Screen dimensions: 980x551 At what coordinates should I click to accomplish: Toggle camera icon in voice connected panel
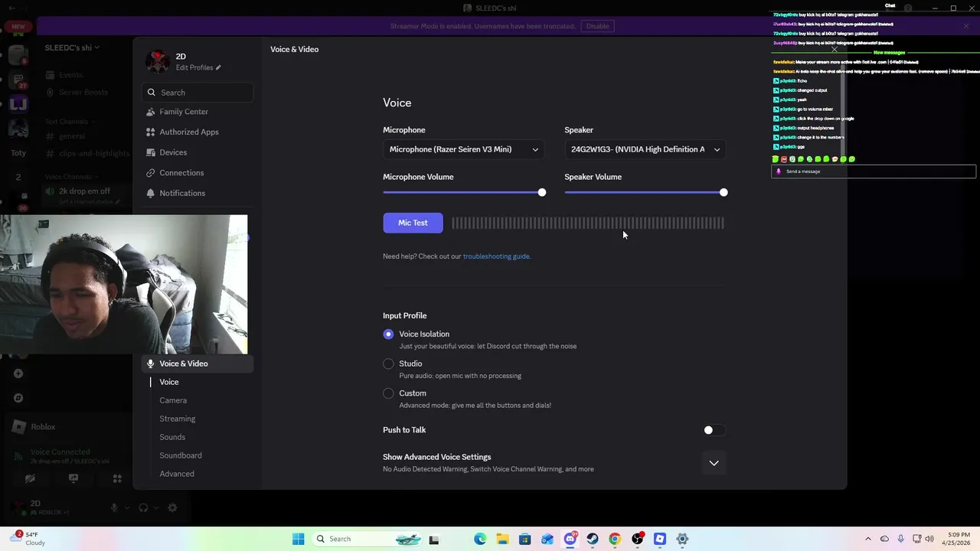coord(30,478)
